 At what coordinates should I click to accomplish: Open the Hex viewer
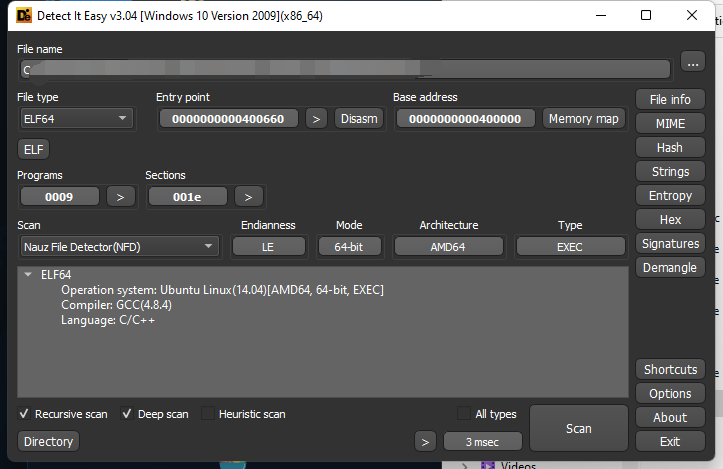point(670,220)
